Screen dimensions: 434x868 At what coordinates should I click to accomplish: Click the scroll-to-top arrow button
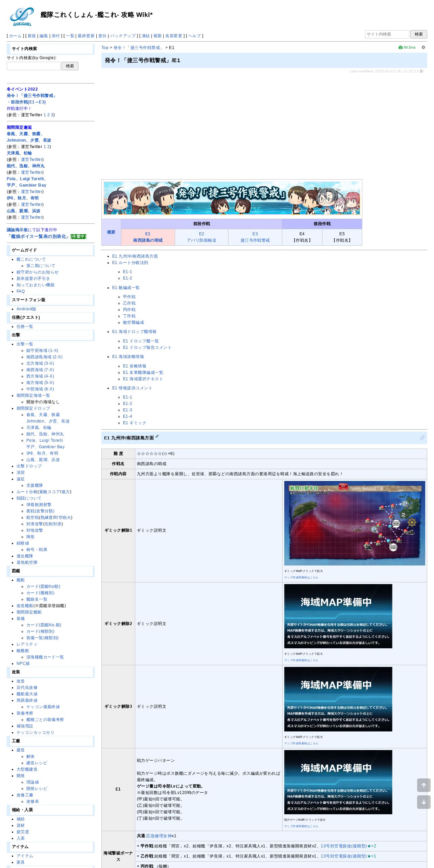click(x=424, y=785)
